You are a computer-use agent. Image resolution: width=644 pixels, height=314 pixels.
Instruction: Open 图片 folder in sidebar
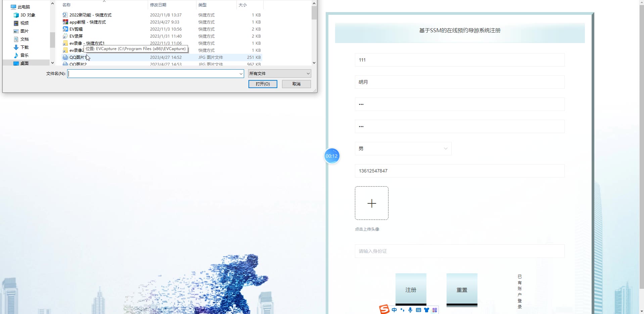coord(21,31)
